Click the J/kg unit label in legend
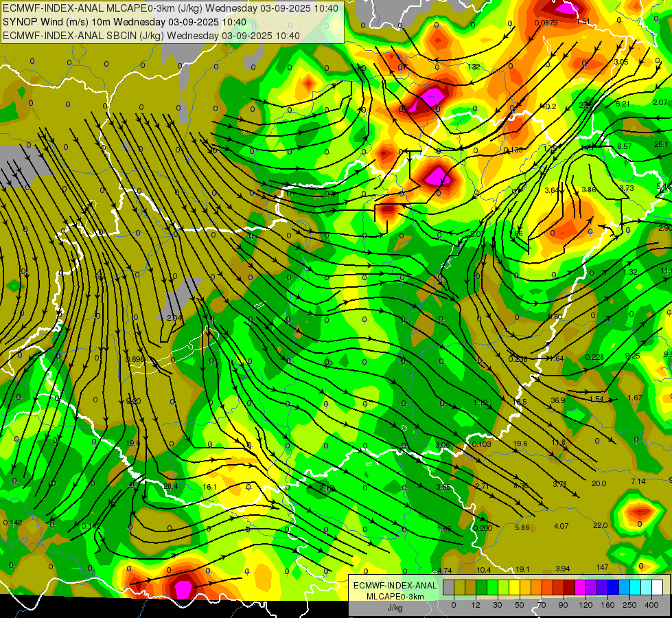672x618 pixels. click(395, 608)
